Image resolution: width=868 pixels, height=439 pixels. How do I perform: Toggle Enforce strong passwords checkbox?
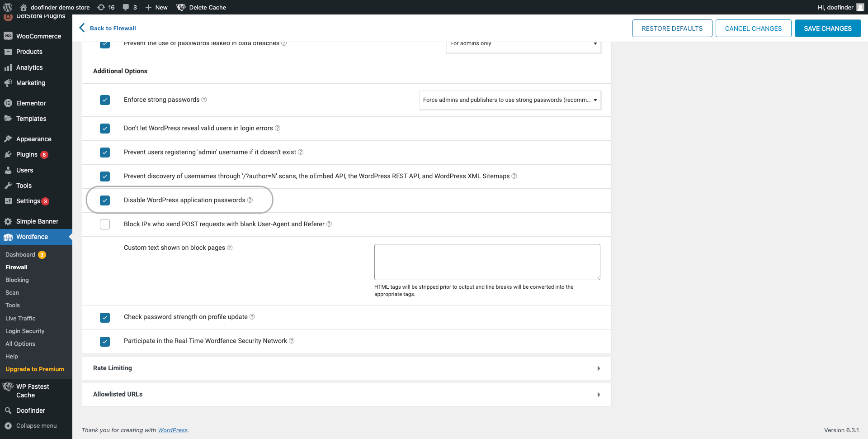pos(105,100)
